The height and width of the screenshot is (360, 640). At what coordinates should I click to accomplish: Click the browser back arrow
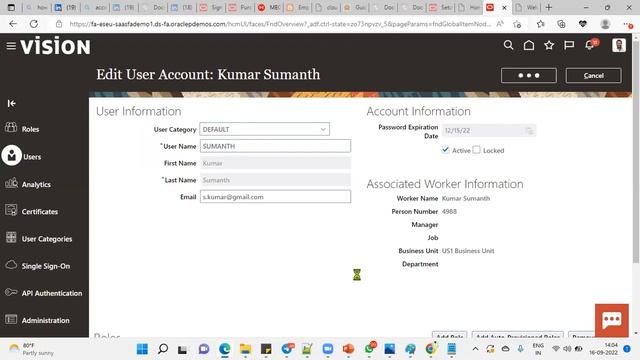click(x=13, y=24)
